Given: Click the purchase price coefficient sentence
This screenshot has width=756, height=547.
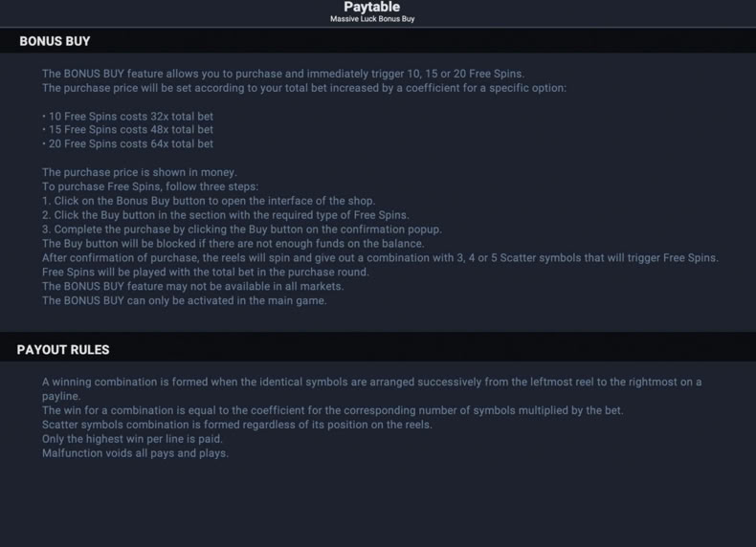Looking at the screenshot, I should 304,88.
